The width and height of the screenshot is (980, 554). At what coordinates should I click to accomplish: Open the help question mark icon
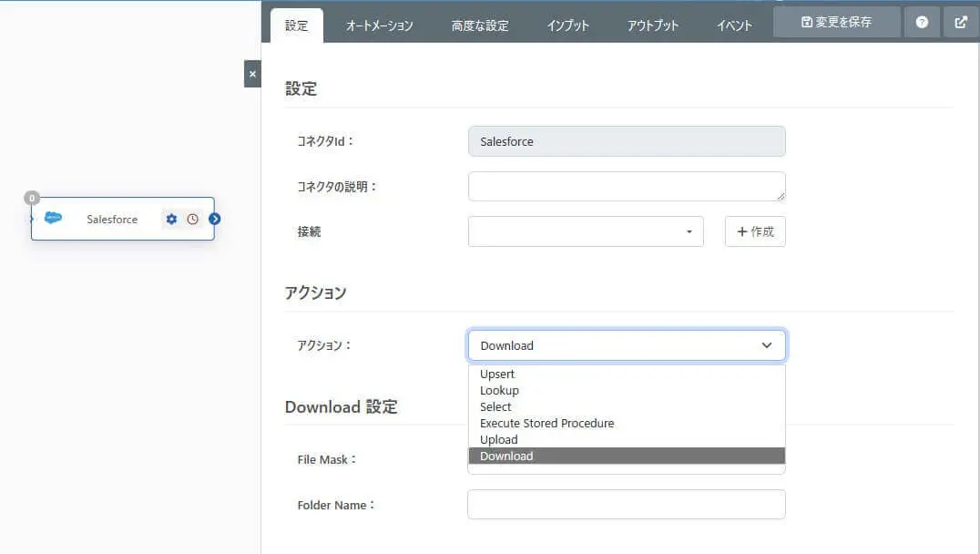point(922,22)
